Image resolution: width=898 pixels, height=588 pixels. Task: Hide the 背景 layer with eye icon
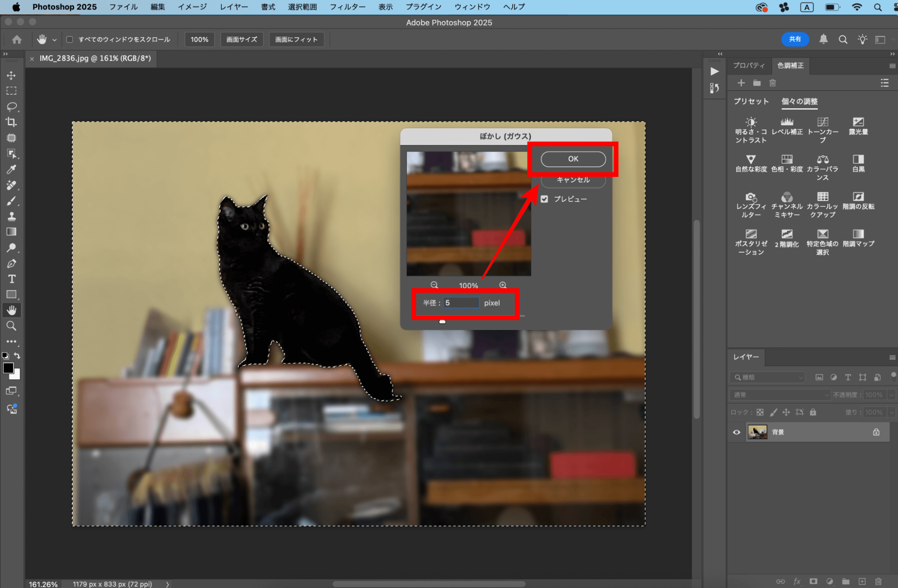[x=736, y=432]
